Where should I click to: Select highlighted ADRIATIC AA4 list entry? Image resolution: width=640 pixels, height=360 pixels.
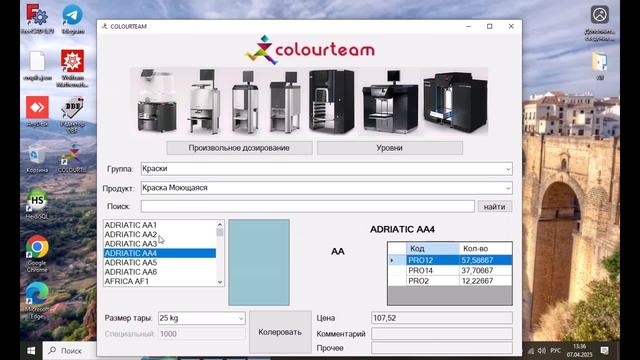tap(160, 253)
